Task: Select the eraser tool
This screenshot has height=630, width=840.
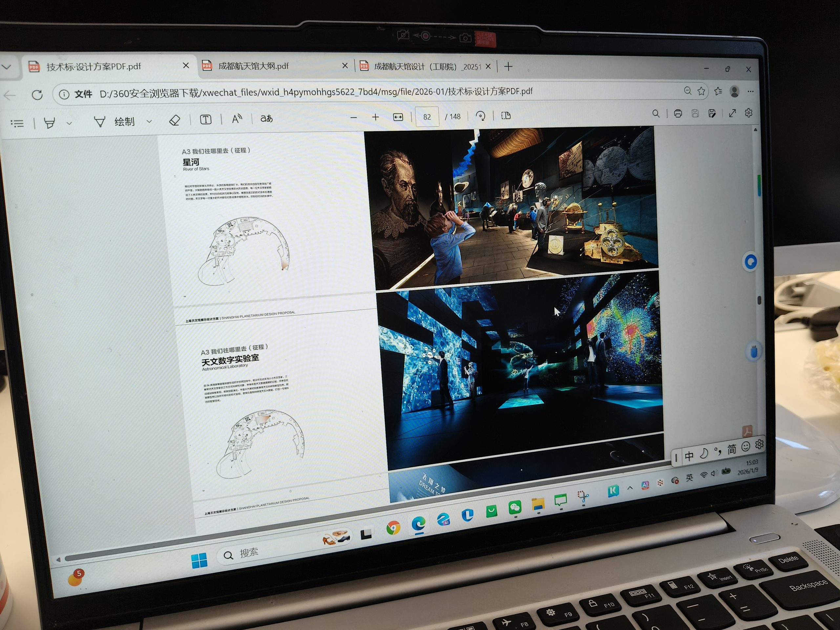Action: point(174,120)
